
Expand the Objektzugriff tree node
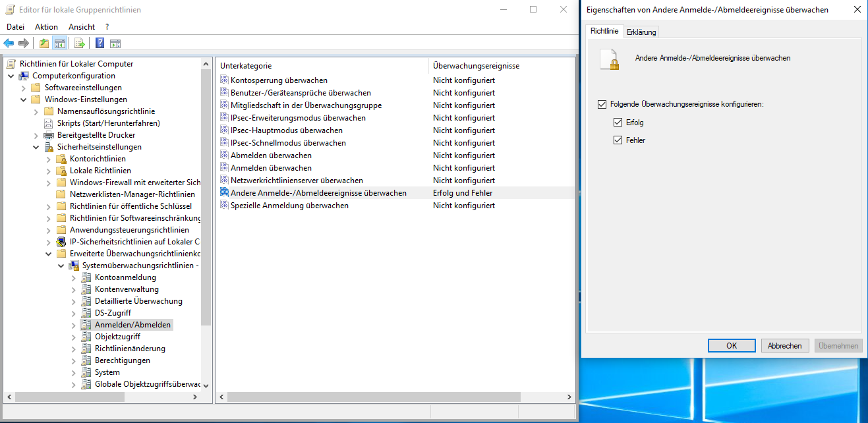click(73, 337)
